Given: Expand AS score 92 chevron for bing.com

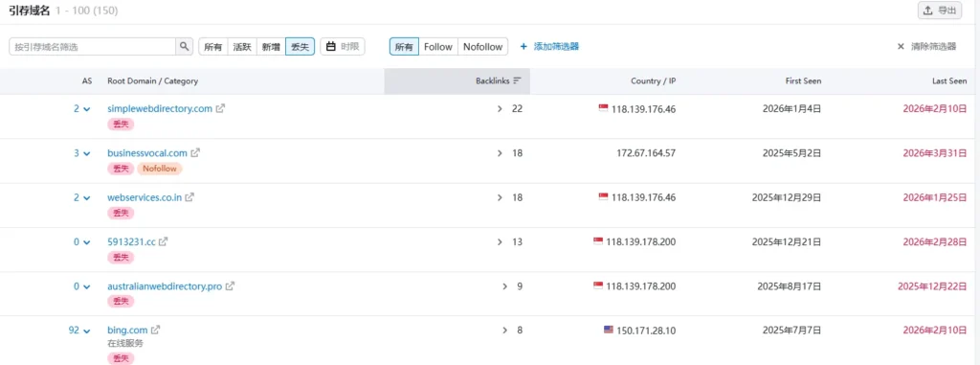Looking at the screenshot, I should (87, 331).
